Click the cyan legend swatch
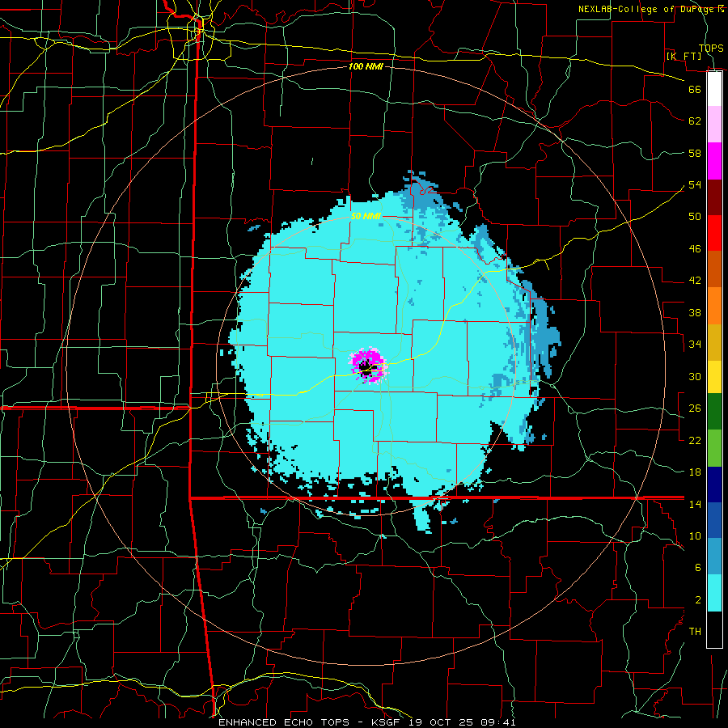 pyautogui.click(x=714, y=593)
